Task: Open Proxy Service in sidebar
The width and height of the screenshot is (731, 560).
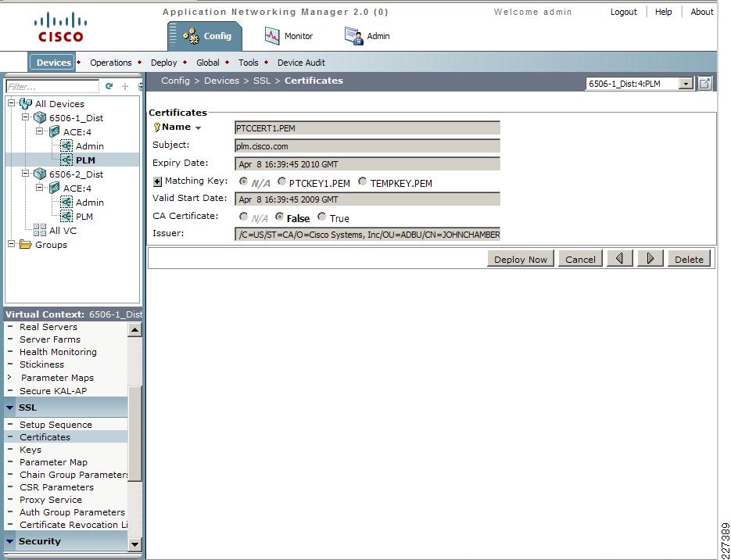Action: pos(50,500)
